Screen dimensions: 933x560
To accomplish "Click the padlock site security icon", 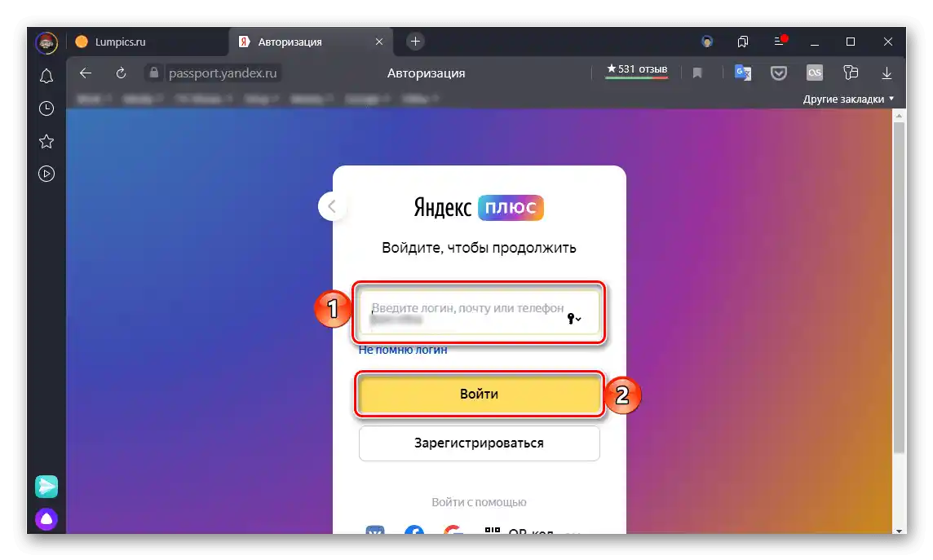I will [154, 73].
